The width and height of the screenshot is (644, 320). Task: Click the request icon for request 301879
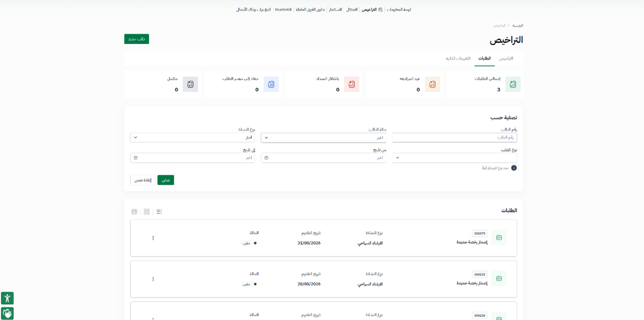coord(499,237)
